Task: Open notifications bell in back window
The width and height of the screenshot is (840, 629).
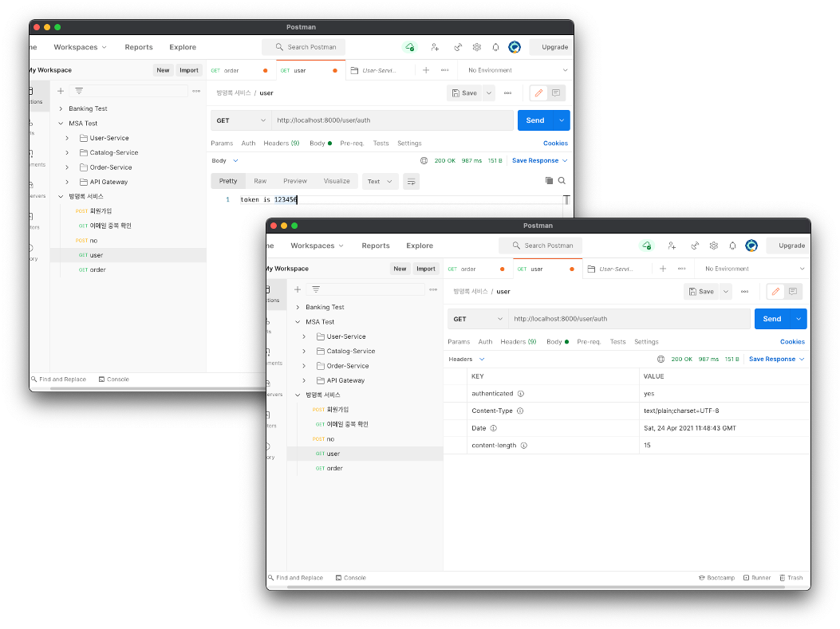Action: click(495, 47)
